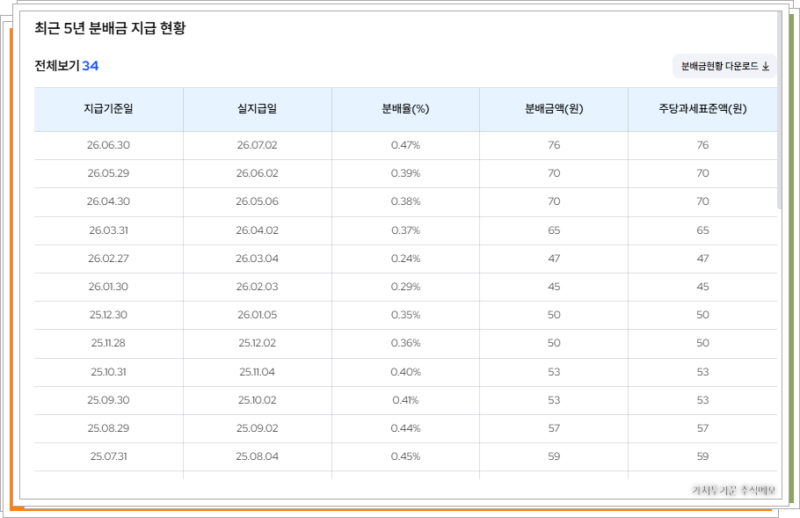Click 분배금액 65 in the 26.03.31 row
Image resolution: width=800 pixels, height=518 pixels.
[554, 230]
